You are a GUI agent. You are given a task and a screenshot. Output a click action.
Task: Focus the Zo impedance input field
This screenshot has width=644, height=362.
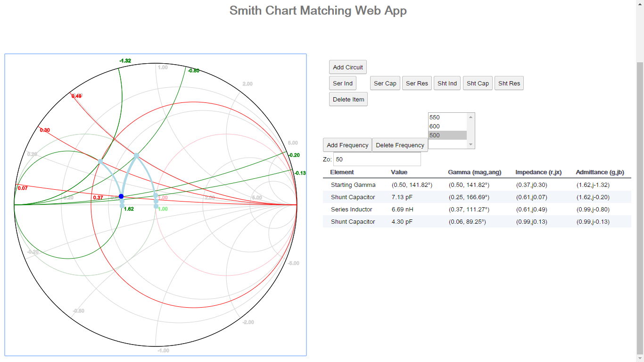point(377,159)
